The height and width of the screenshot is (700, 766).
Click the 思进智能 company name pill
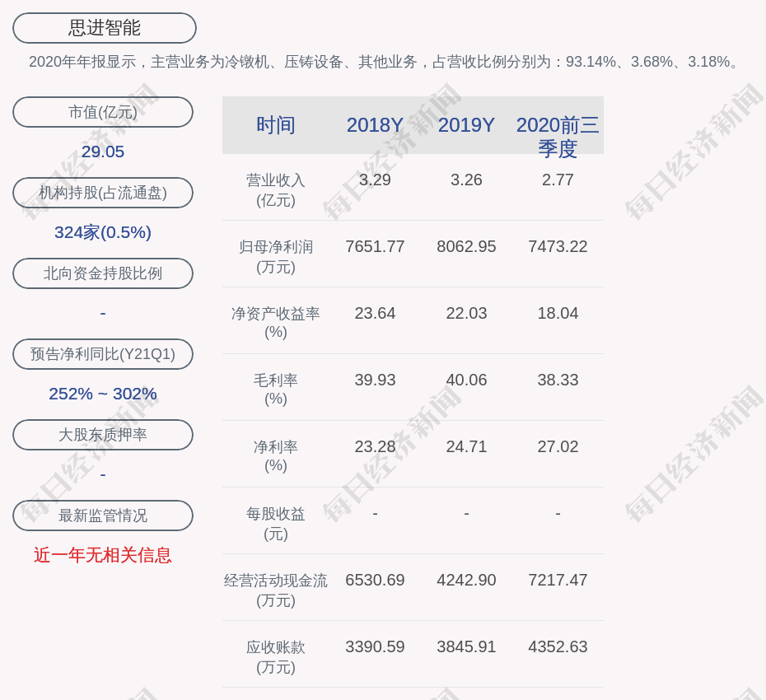pos(104,28)
